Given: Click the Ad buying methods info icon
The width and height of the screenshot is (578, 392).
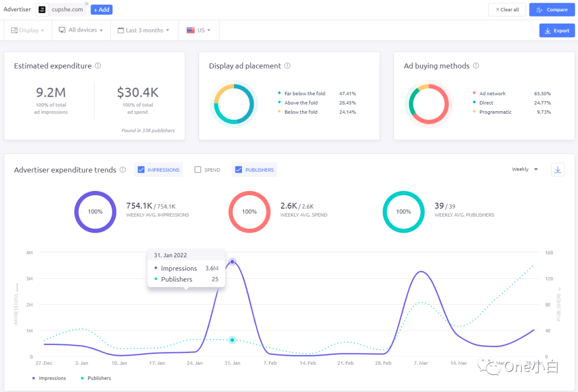Looking at the screenshot, I should point(475,66).
